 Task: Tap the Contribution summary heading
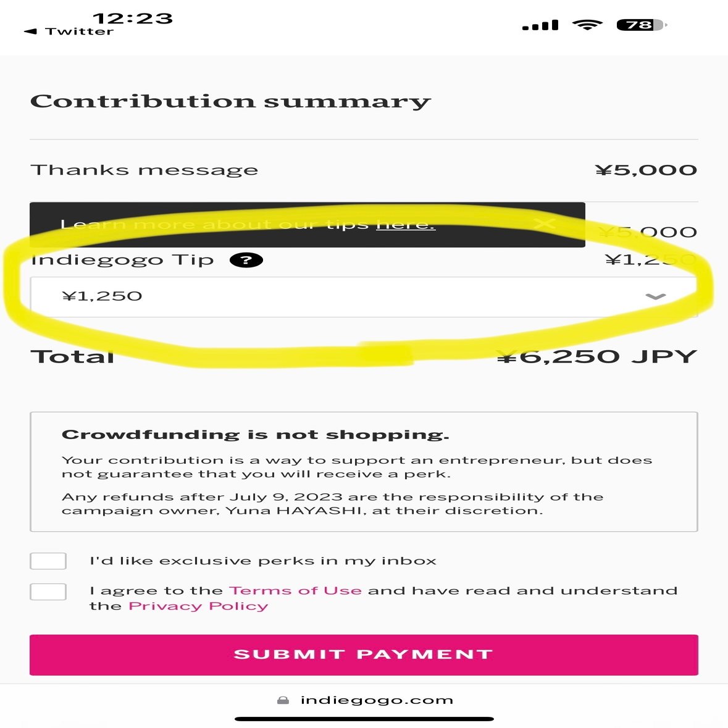click(x=230, y=101)
